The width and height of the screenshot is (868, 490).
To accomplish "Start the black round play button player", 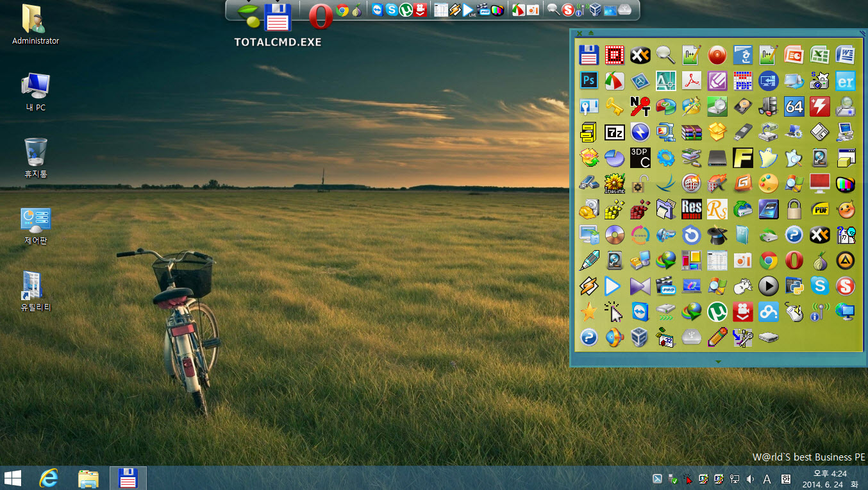I will [768, 286].
